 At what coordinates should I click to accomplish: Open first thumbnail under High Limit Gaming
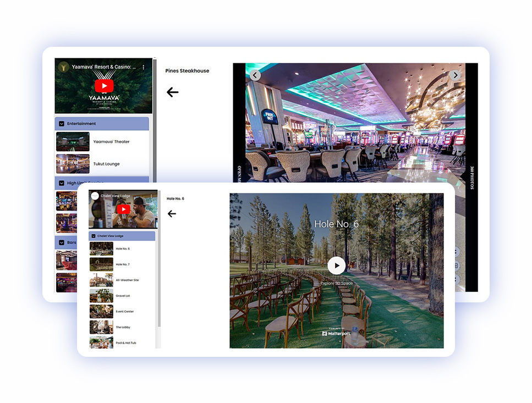pos(67,201)
